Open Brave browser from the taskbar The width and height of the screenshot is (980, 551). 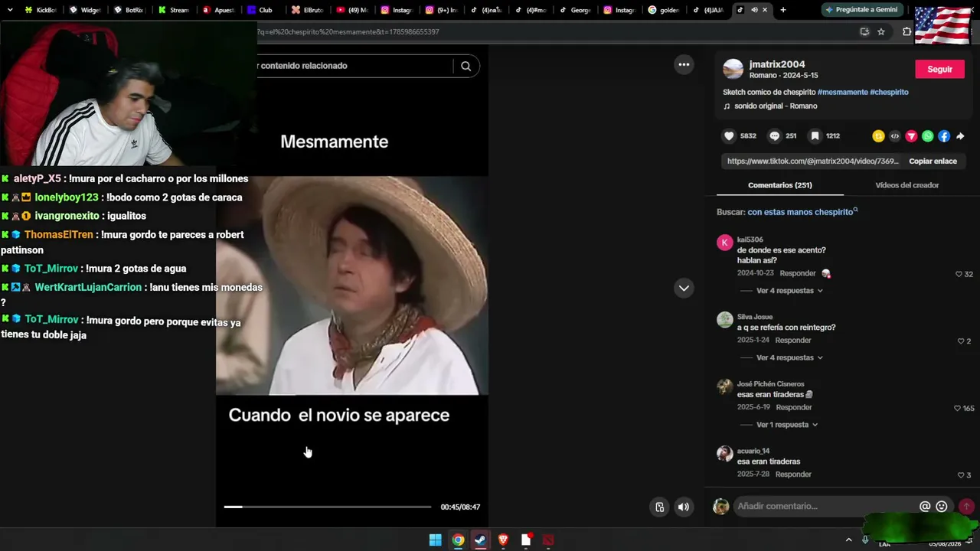(503, 540)
